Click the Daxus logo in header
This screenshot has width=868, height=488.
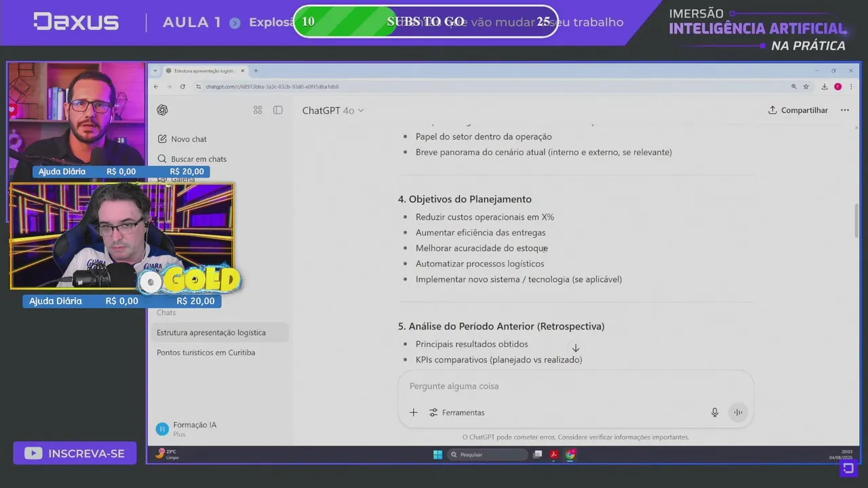pyautogui.click(x=76, y=22)
